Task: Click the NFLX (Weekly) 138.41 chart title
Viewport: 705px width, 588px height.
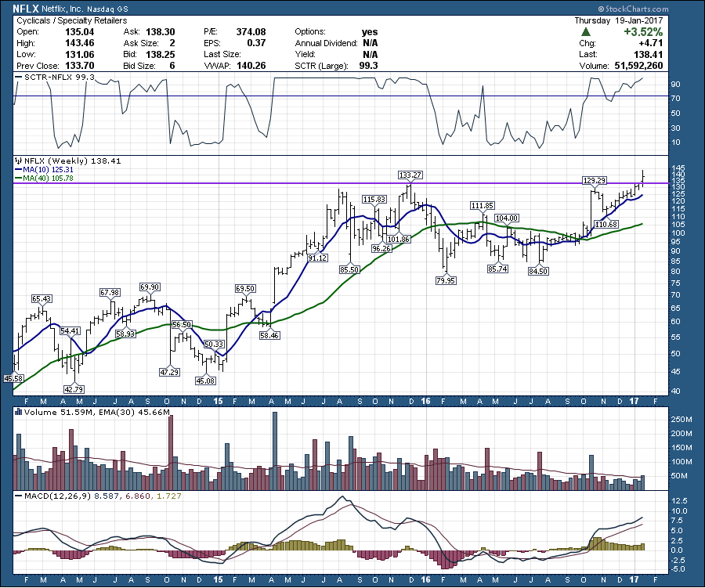Action: tap(72, 161)
